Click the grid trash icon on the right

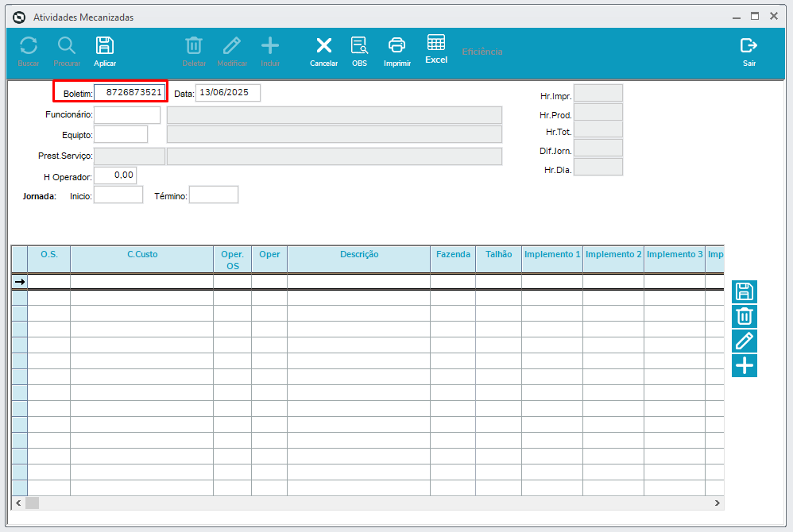pos(745,317)
